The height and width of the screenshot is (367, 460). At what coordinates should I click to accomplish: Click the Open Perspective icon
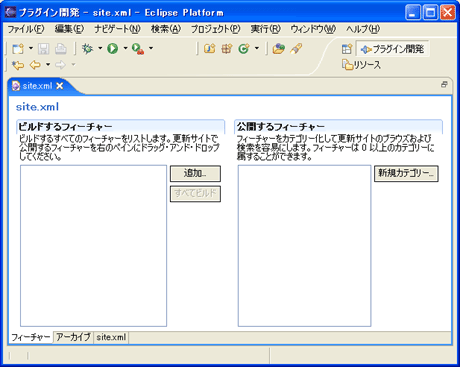click(347, 49)
